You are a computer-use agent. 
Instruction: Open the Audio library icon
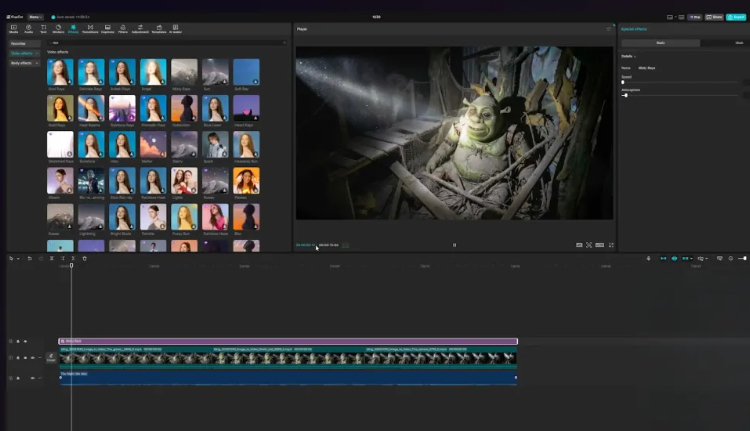(28, 28)
